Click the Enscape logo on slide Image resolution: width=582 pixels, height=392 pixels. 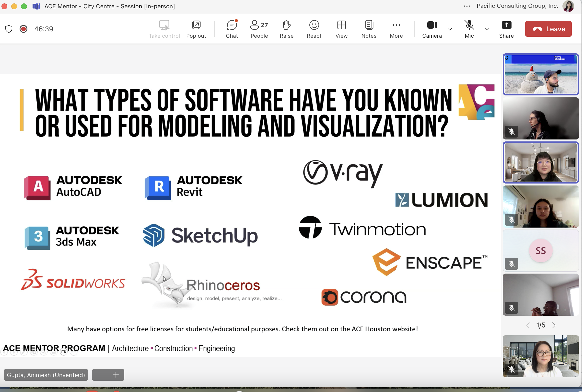pos(430,262)
